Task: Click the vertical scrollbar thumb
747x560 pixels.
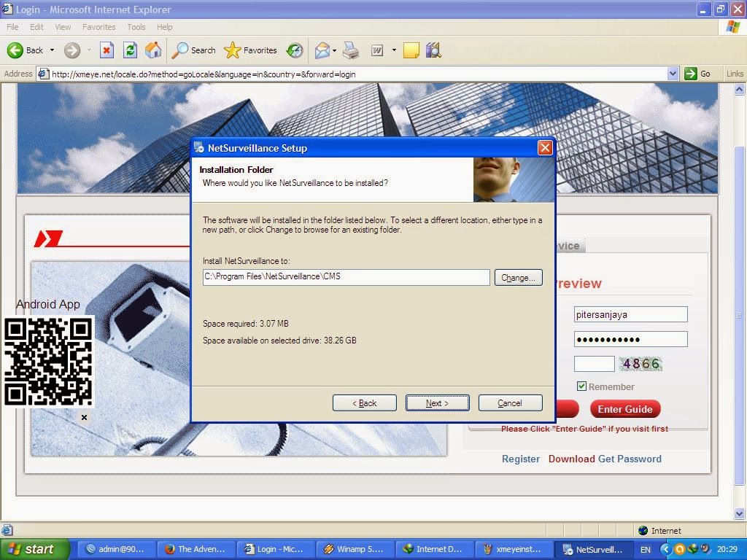Action: (740, 314)
